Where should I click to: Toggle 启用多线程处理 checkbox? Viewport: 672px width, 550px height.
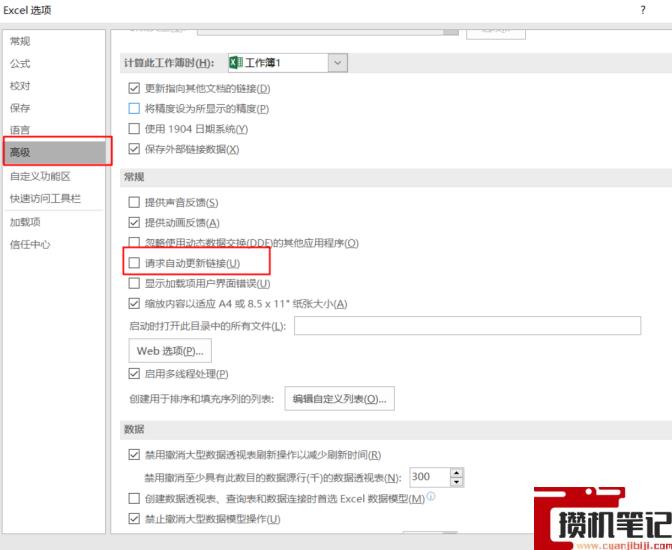[x=134, y=373]
